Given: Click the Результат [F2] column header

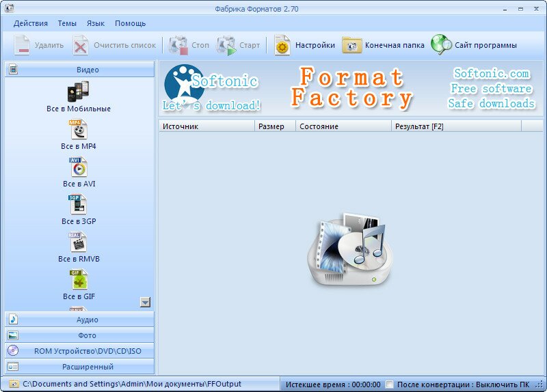Looking at the screenshot, I should (x=456, y=126).
